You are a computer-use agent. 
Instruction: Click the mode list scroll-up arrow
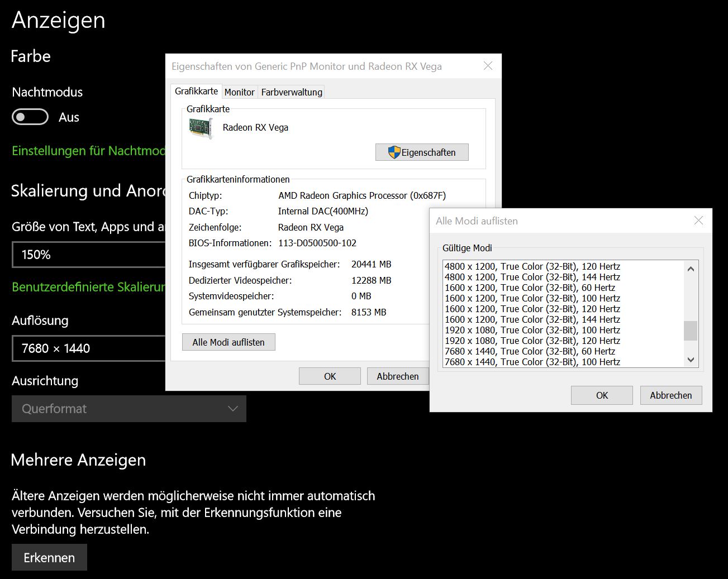coord(691,269)
